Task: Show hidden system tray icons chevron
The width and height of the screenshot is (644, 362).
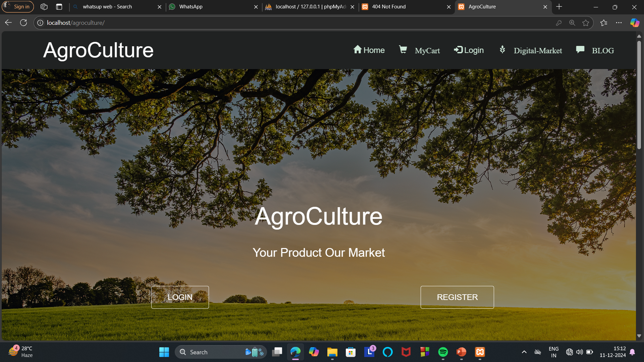Action: [524, 352]
